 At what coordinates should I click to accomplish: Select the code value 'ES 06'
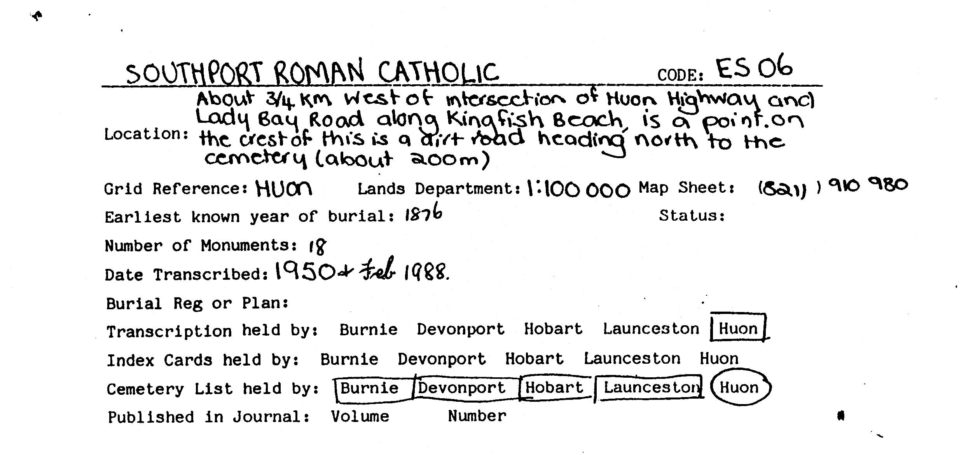click(754, 66)
